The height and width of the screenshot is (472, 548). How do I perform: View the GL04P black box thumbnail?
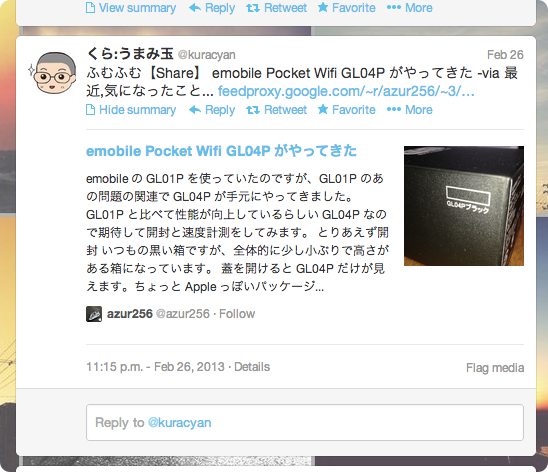pyautogui.click(x=464, y=206)
